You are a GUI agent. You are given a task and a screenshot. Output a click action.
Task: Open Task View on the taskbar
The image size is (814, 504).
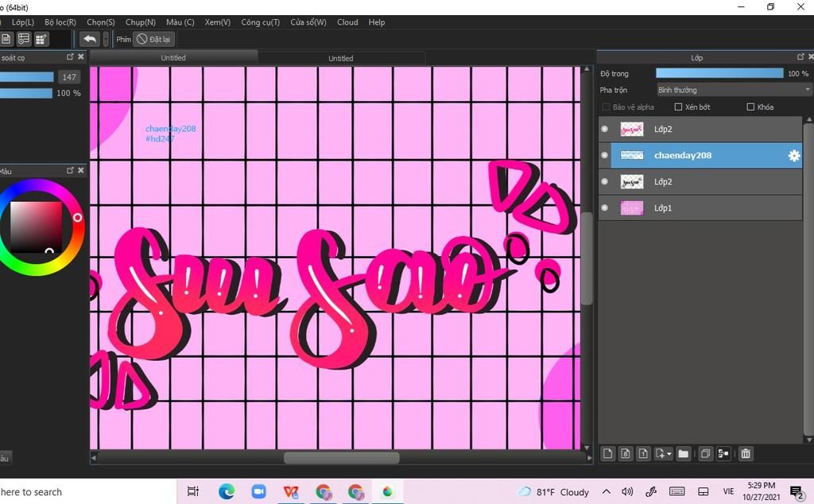tap(193, 491)
